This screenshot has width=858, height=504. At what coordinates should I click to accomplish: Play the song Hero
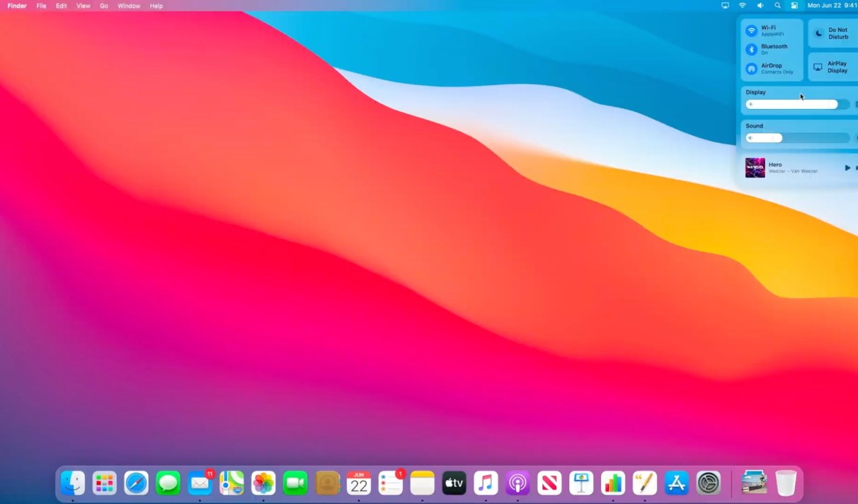(847, 168)
